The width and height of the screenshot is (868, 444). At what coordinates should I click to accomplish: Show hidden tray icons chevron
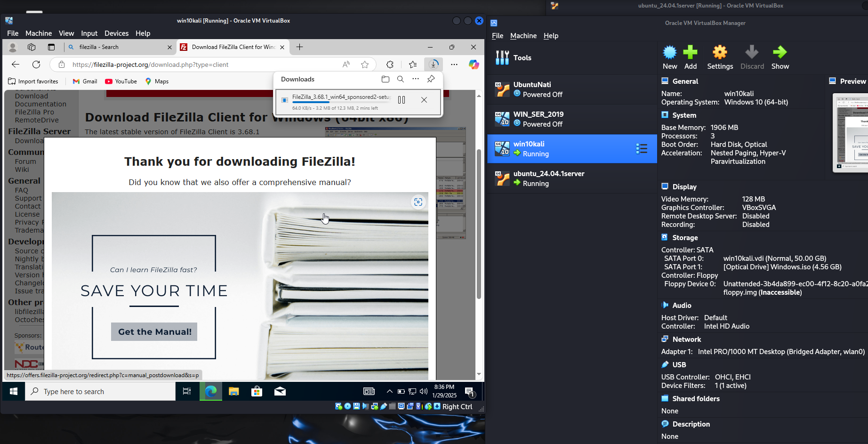coord(389,391)
